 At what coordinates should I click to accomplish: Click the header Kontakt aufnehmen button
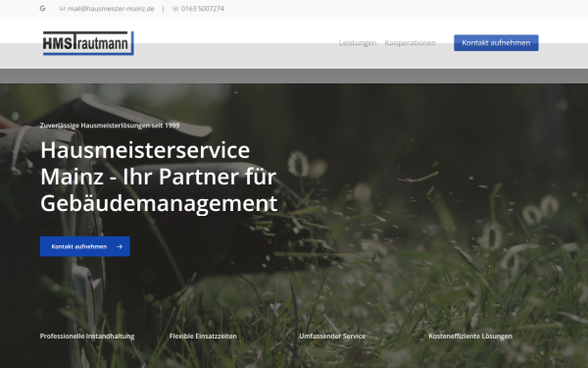click(496, 43)
